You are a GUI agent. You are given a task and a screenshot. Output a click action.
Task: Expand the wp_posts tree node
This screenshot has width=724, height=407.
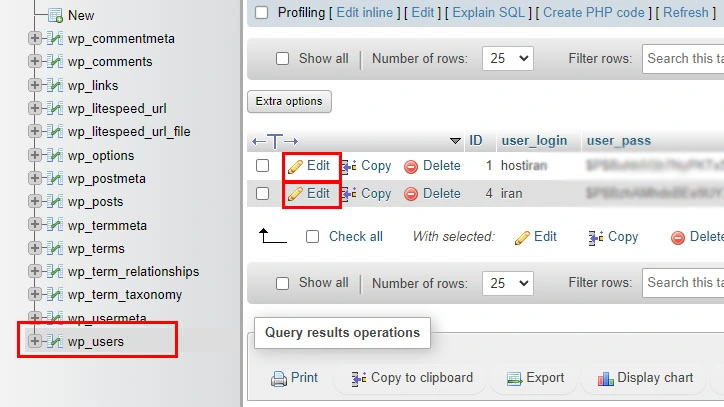[x=34, y=201]
